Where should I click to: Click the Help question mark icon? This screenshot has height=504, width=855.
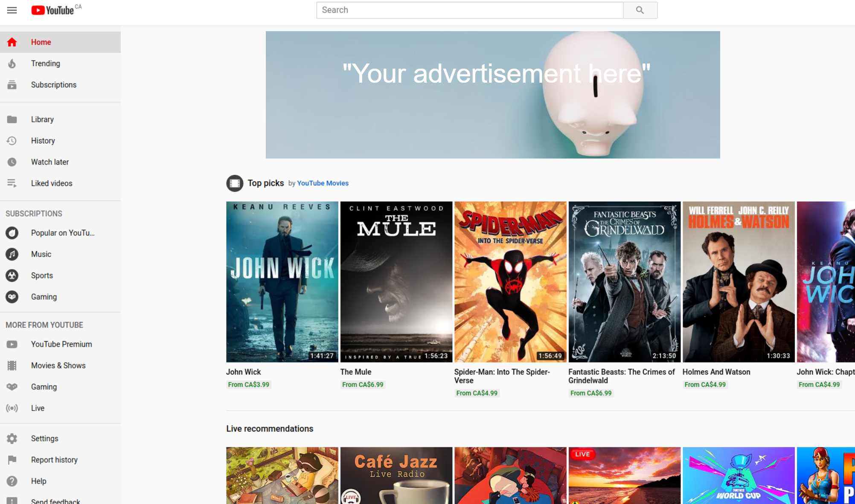[x=12, y=481]
